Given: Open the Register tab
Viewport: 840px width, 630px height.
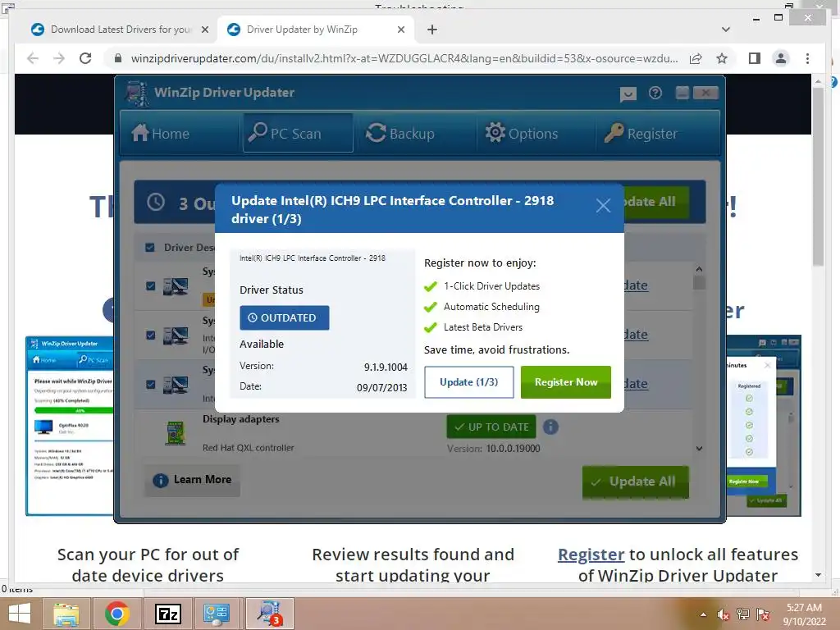Looking at the screenshot, I should (x=641, y=133).
